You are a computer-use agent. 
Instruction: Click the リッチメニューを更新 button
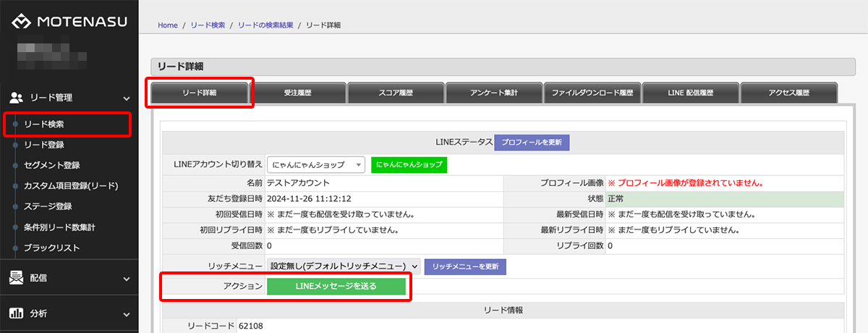465,266
